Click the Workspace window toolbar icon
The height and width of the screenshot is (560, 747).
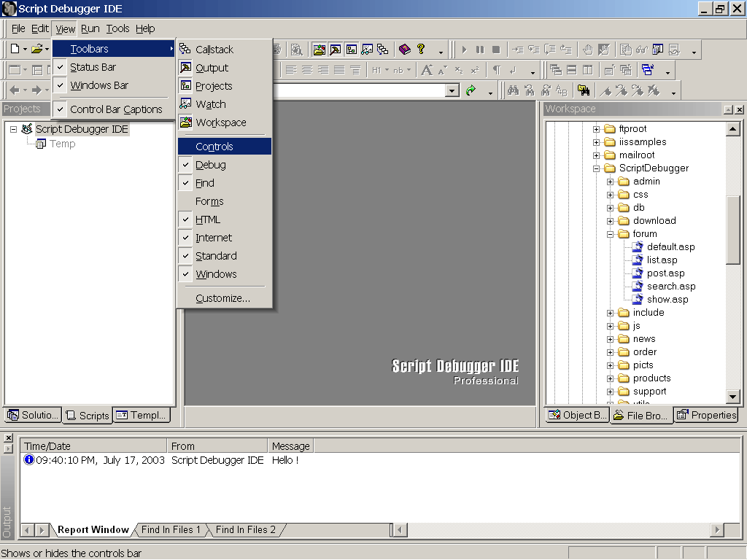point(320,50)
